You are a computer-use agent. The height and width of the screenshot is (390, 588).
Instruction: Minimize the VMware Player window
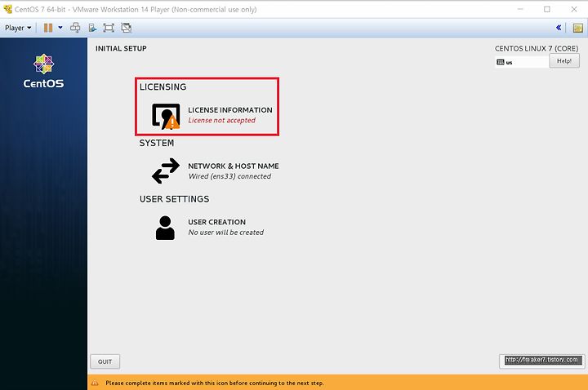(x=520, y=9)
